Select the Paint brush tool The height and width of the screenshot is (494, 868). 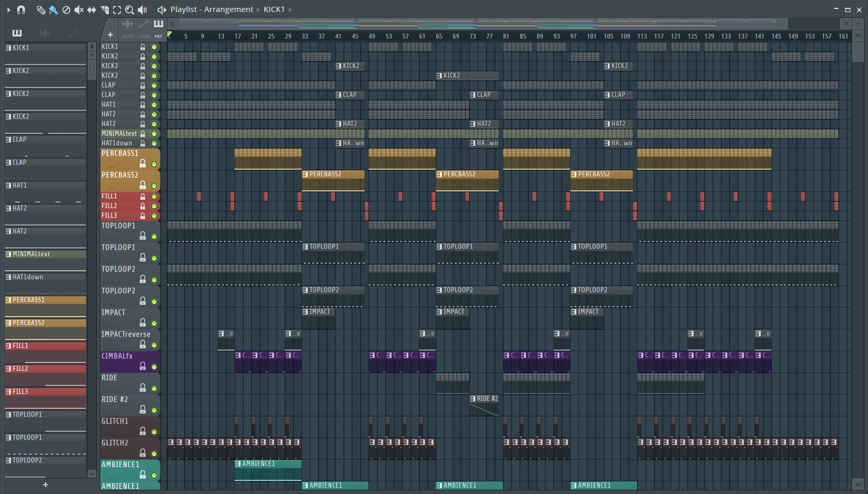[54, 10]
